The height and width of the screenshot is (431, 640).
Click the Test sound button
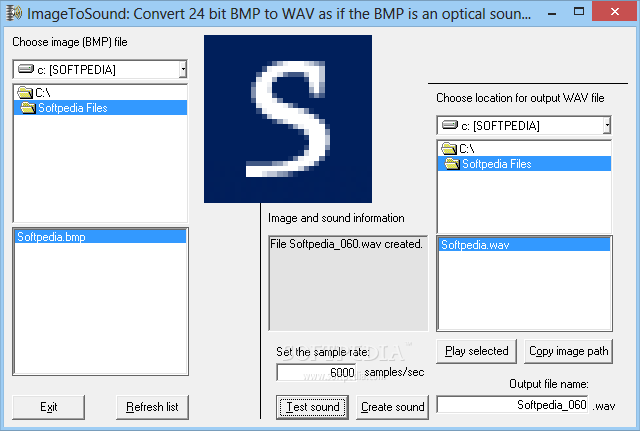(x=312, y=407)
